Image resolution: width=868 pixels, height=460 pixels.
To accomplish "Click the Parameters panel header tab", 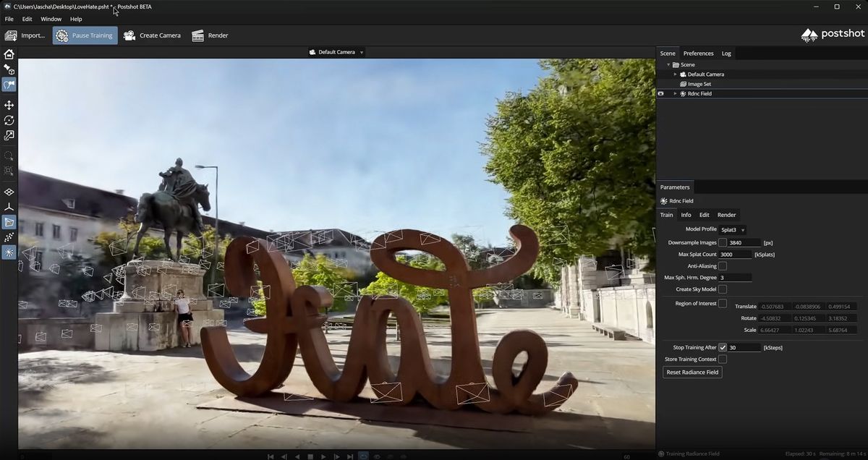I will click(x=675, y=187).
